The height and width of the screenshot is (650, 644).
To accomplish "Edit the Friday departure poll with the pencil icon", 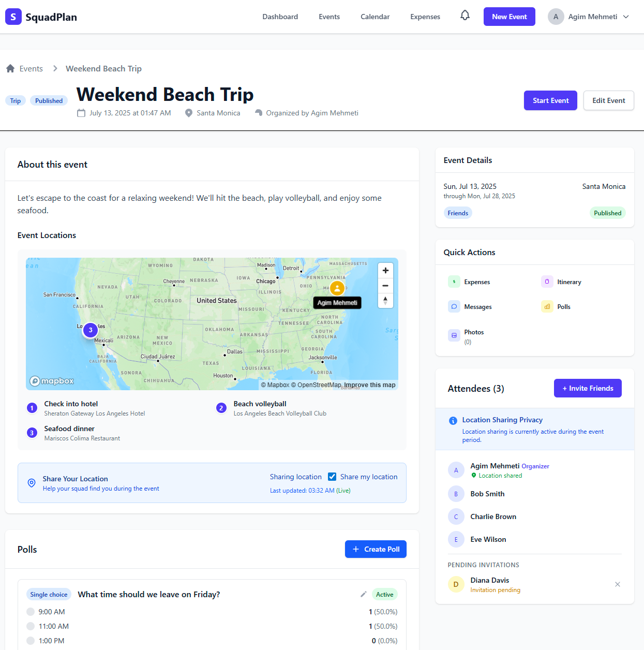I will click(x=363, y=594).
